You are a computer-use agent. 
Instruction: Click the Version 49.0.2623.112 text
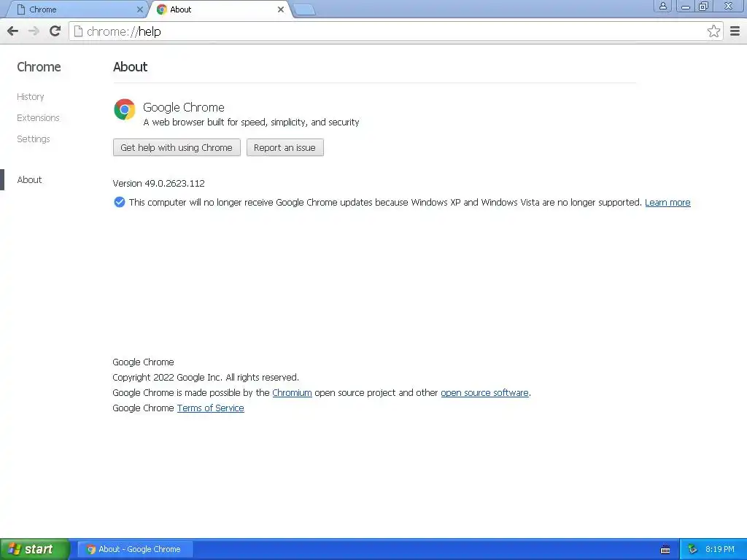(x=158, y=183)
